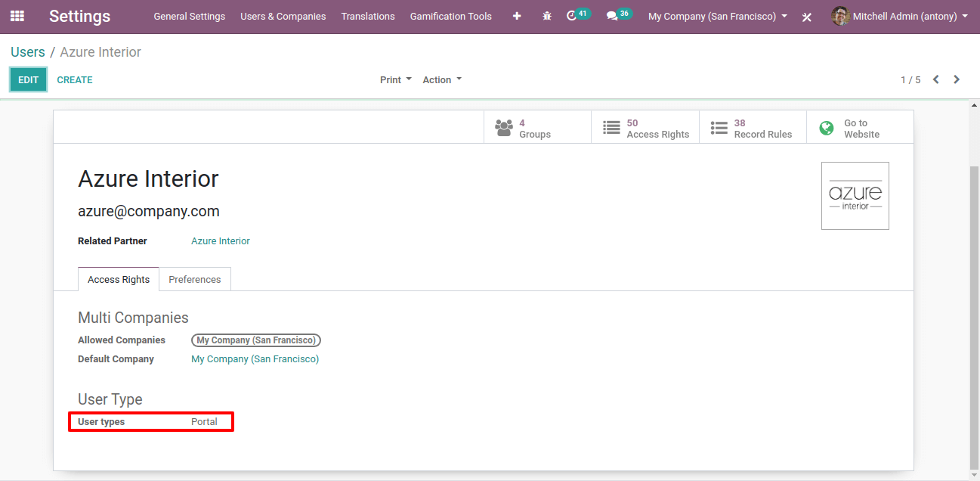The image size is (980, 481).
Task: Open the Action dropdown
Action: click(x=442, y=79)
